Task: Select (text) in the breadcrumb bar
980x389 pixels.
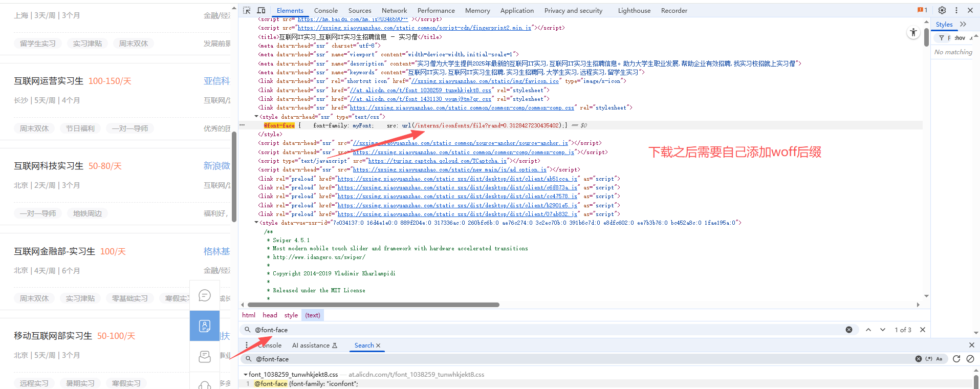Action: (x=313, y=315)
